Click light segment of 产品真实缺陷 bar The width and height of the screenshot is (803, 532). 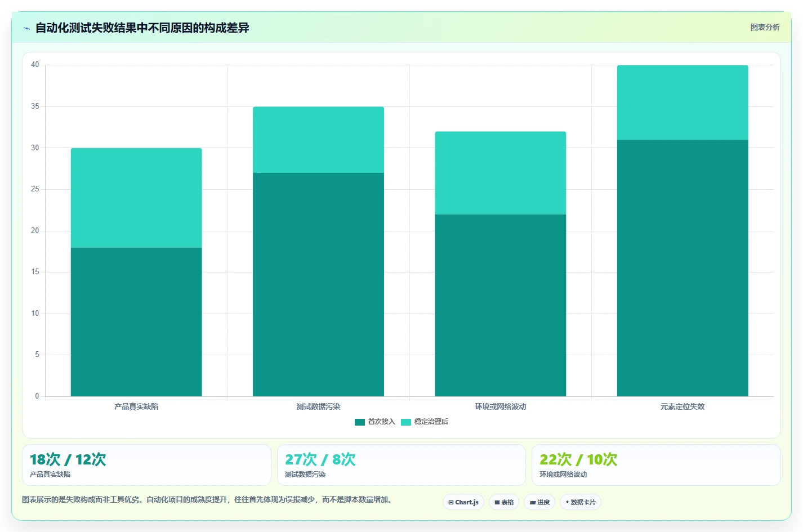point(136,198)
